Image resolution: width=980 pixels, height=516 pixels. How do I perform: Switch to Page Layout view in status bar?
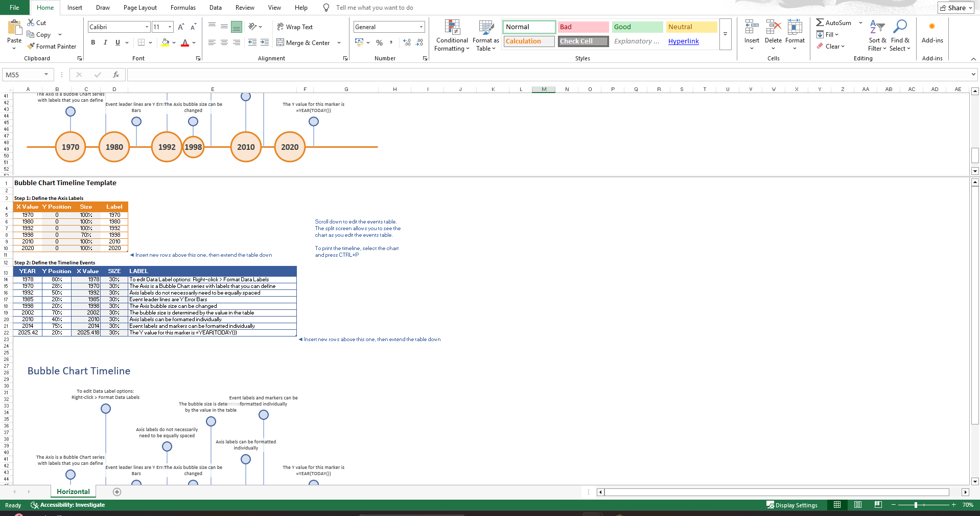pos(858,505)
